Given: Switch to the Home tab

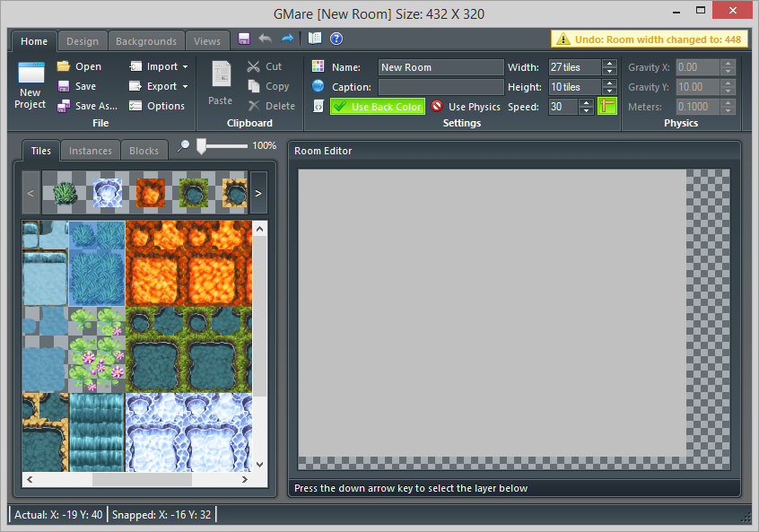Looking at the screenshot, I should [34, 41].
